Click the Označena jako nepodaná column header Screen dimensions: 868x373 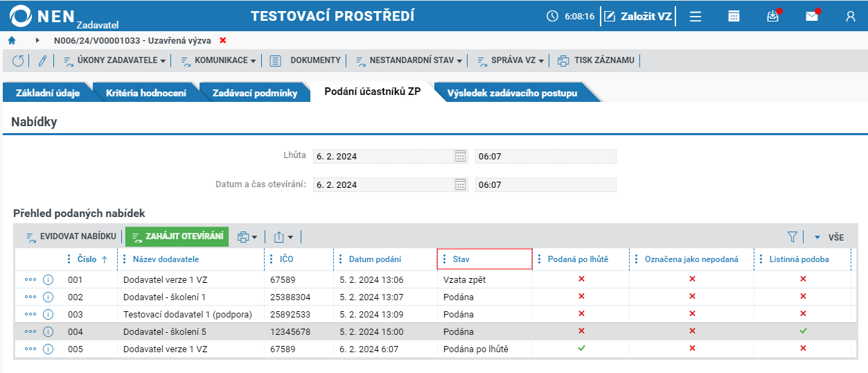coord(691,259)
